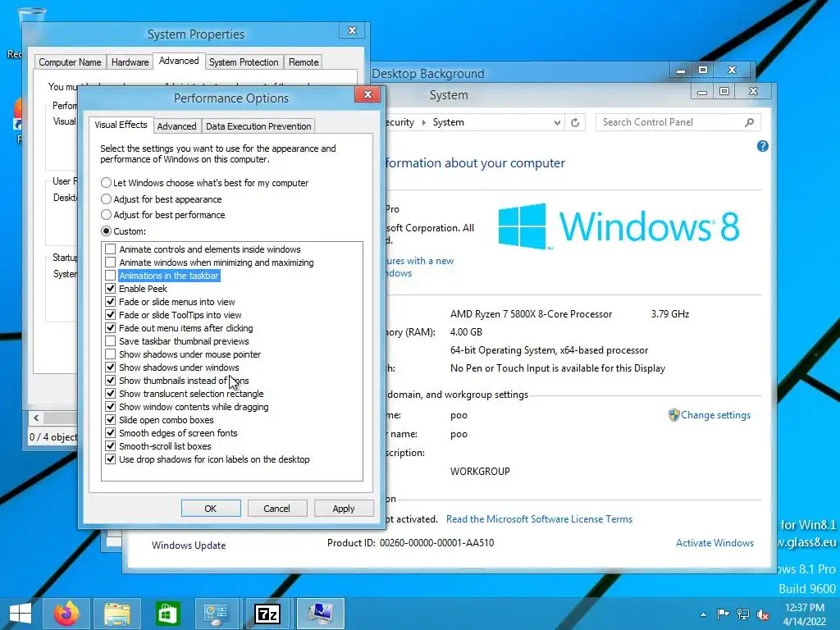The height and width of the screenshot is (630, 840).
Task: Uncheck Show shadows under windows
Action: (111, 367)
